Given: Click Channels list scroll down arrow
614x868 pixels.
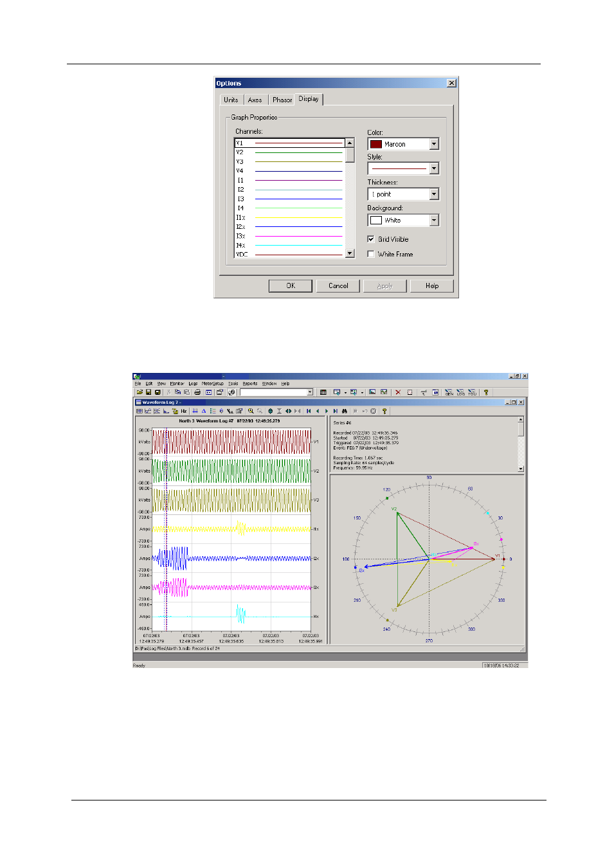Looking at the screenshot, I should [350, 253].
